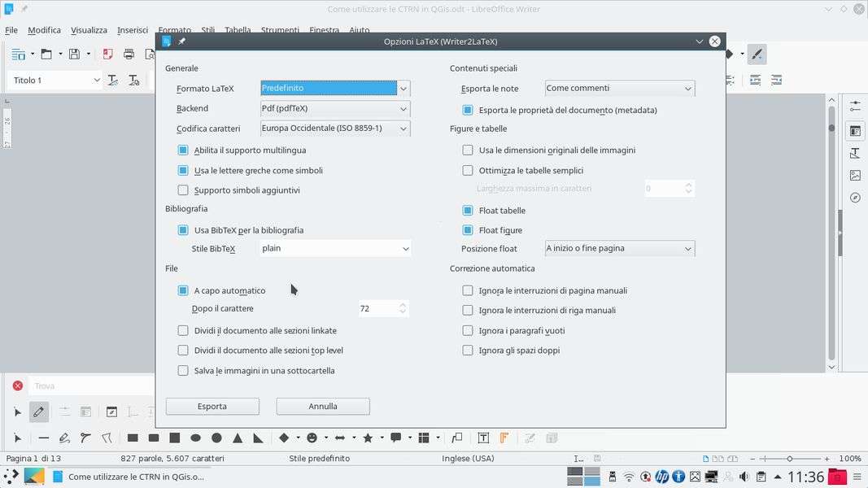
Task: Select the Rounded rectangle shape tool
Action: (x=154, y=438)
